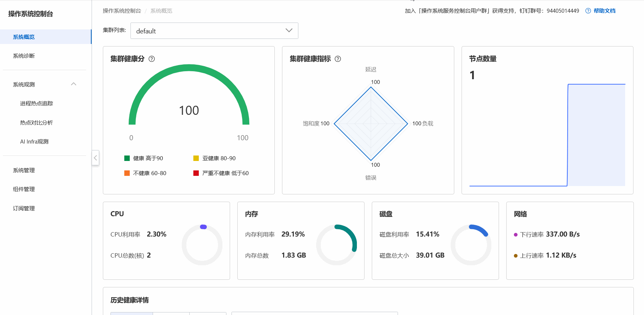Click the 系统概览 breadcrumb item
The height and width of the screenshot is (315, 644).
[161, 11]
